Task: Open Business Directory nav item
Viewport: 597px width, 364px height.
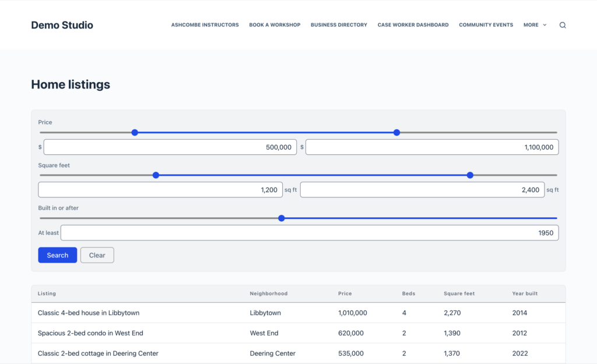Action: tap(339, 24)
